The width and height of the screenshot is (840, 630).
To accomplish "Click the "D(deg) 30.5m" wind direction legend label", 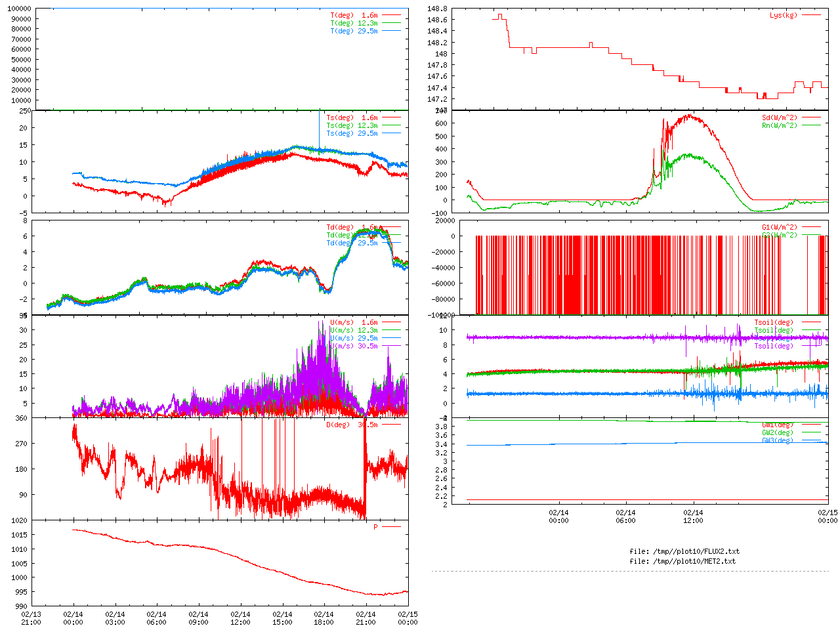I will (x=352, y=425).
